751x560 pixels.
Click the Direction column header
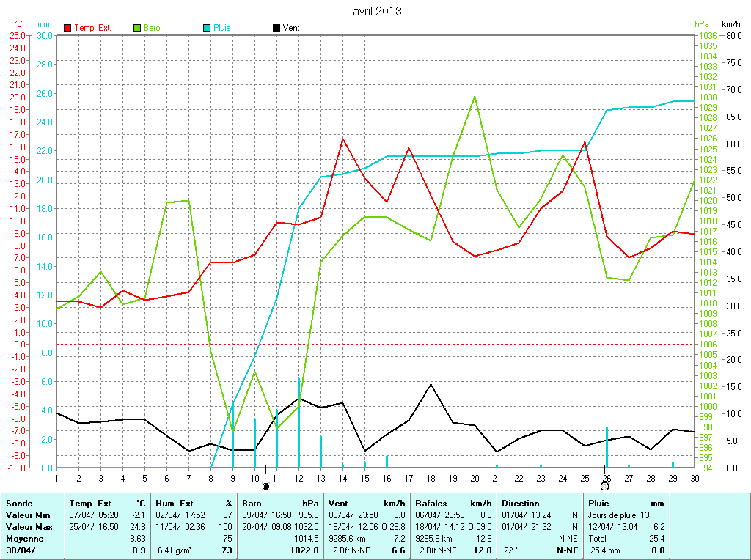pyautogui.click(x=520, y=504)
